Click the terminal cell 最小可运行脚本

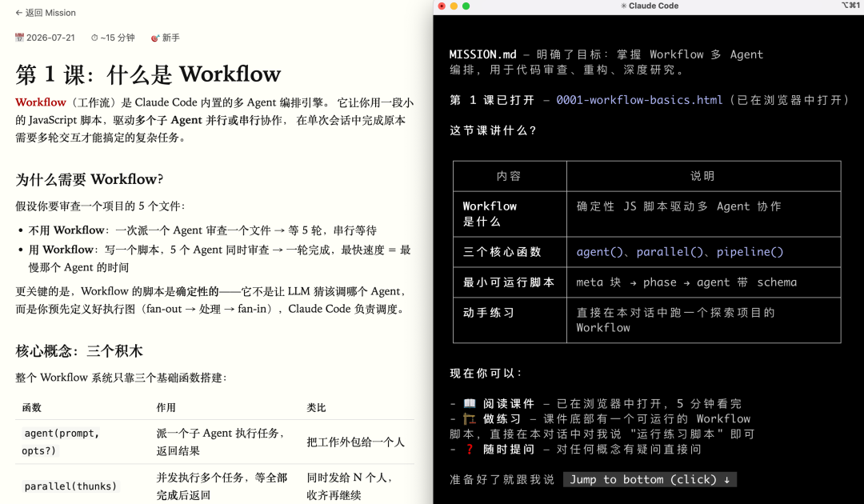click(x=509, y=282)
